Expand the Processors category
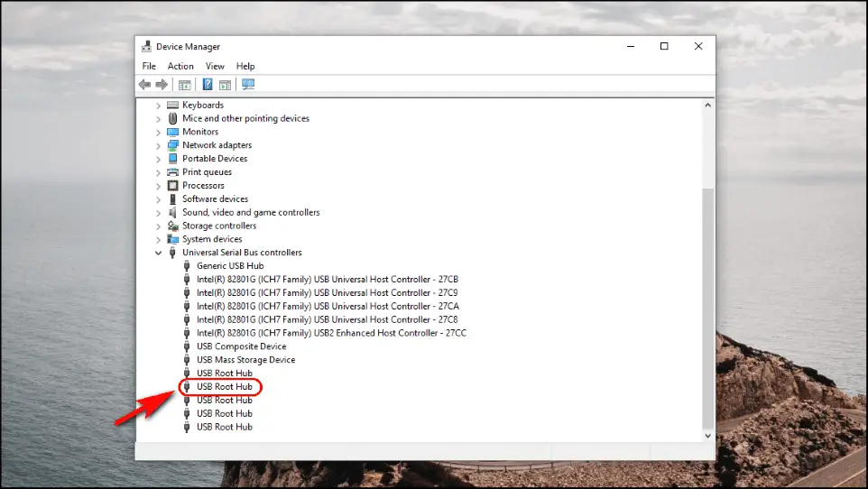868x489 pixels. (x=158, y=186)
